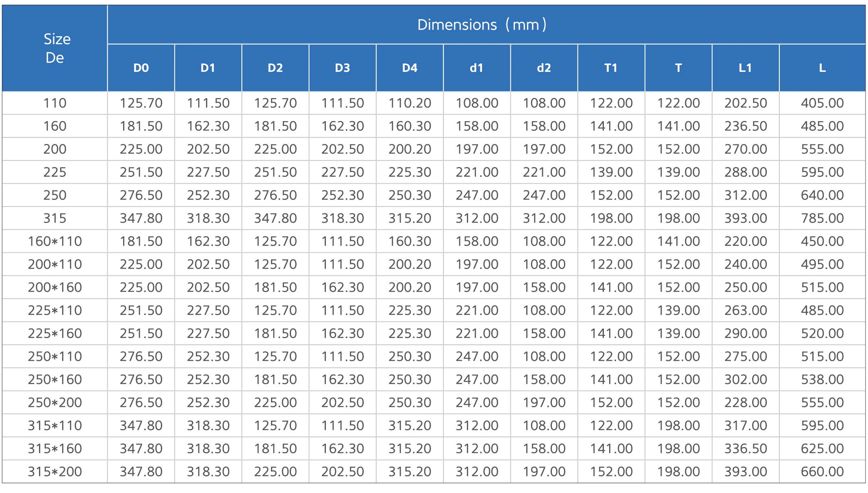Screen dimensions: 868x493
Task: Click the Dimensions (mm) header
Action: (x=482, y=25)
